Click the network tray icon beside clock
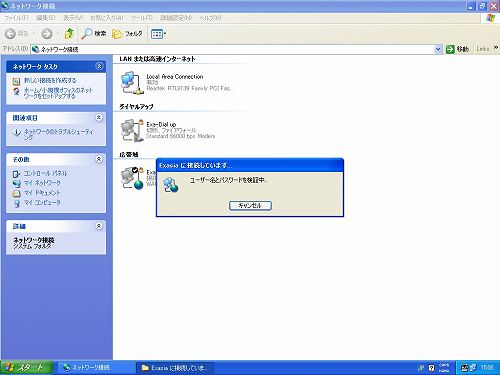 tap(472, 368)
